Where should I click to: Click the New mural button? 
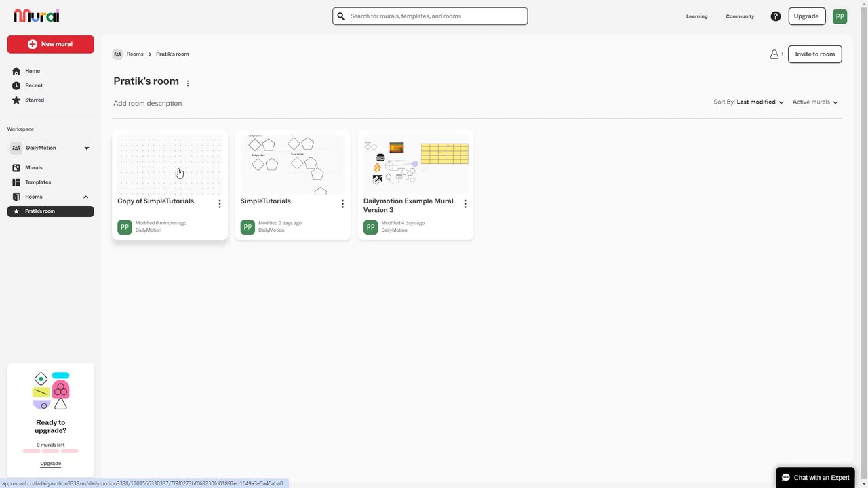pyautogui.click(x=51, y=44)
